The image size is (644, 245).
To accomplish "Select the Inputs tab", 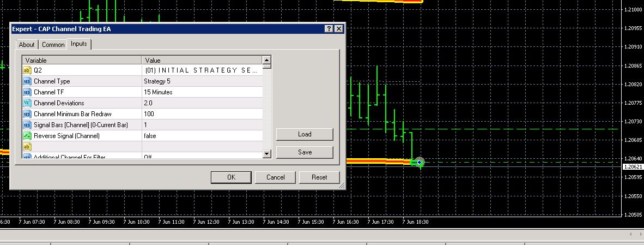I will point(79,44).
